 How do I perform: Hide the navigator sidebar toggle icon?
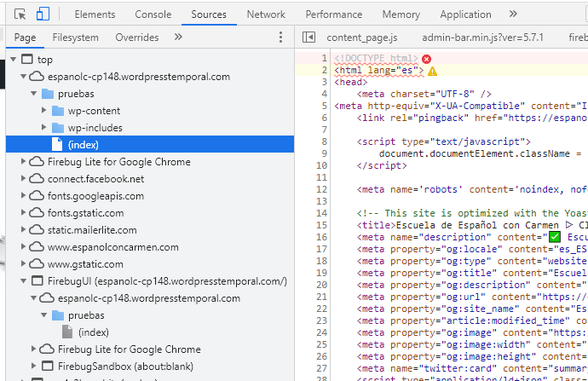(x=308, y=38)
